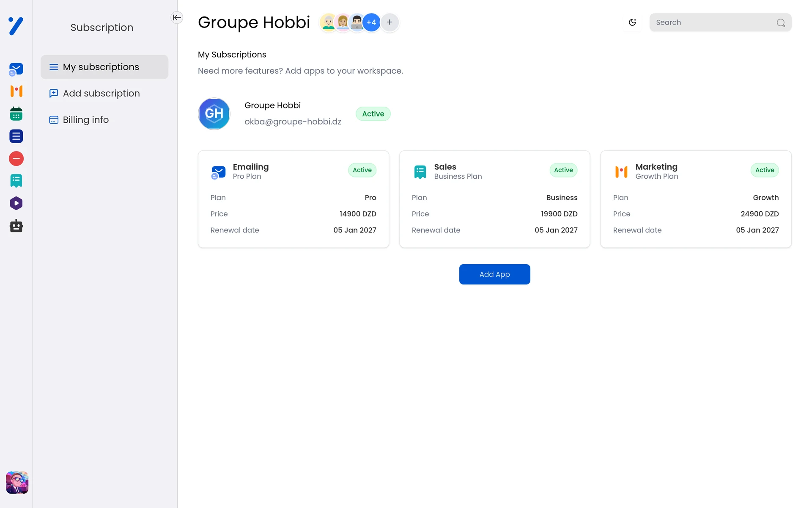812x508 pixels.
Task: Click the workspace Active status badge
Action: point(373,114)
